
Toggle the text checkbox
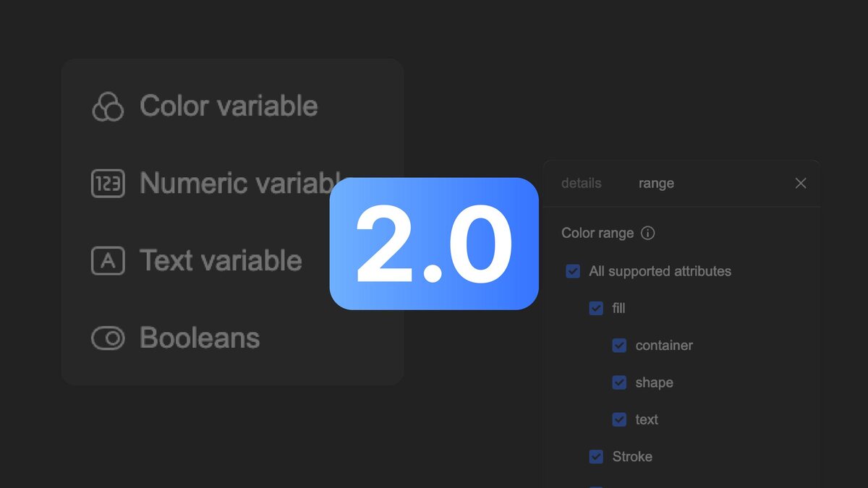tap(619, 419)
